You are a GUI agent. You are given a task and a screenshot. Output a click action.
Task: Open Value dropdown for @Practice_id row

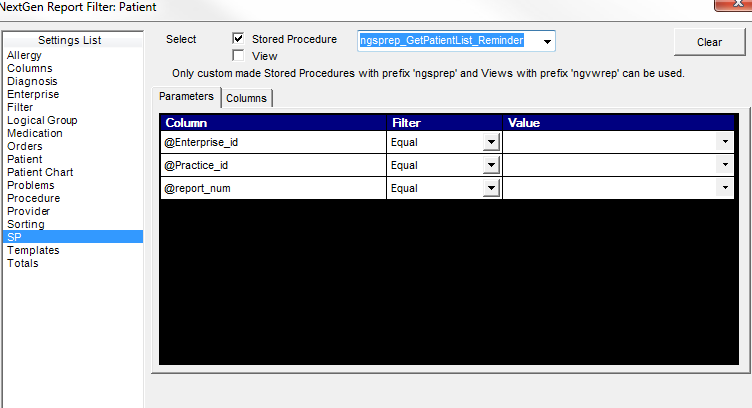(725, 165)
